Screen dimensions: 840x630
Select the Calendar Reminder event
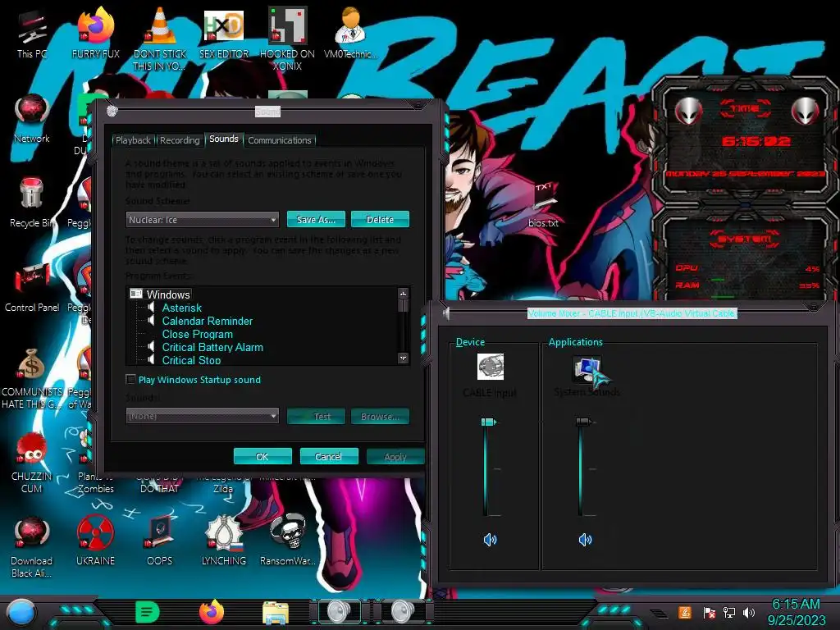click(208, 321)
